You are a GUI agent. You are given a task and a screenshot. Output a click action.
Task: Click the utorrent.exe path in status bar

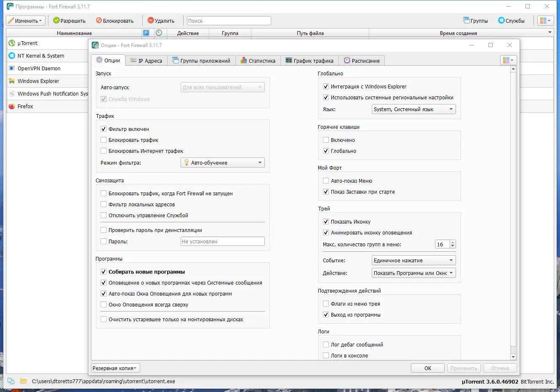104,381
